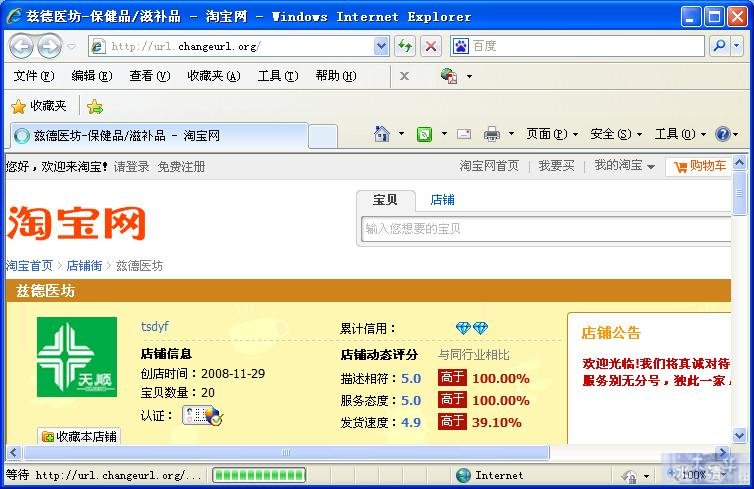Image resolution: width=754 pixels, height=489 pixels.
Task: Click the 创店时间 2008-11-29 text
Action: (202, 374)
